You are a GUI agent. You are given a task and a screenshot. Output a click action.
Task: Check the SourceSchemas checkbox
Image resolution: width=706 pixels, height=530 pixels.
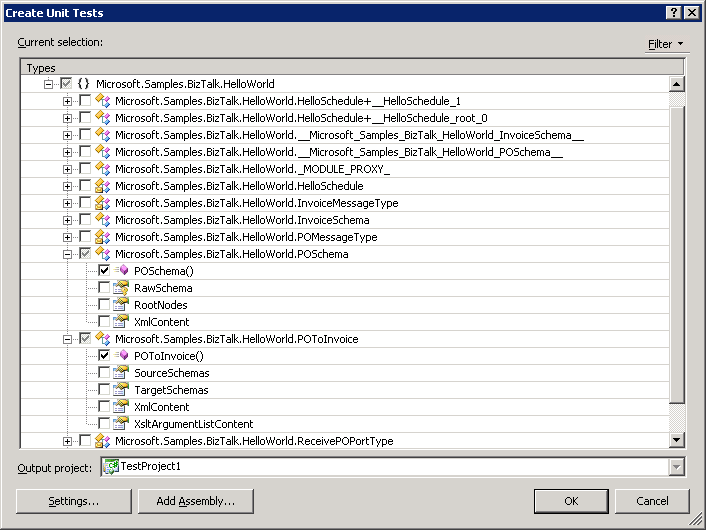[x=104, y=373]
